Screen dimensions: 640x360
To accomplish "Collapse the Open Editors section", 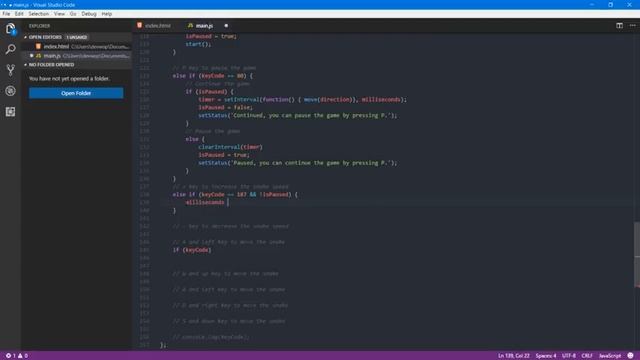I will (x=25, y=37).
